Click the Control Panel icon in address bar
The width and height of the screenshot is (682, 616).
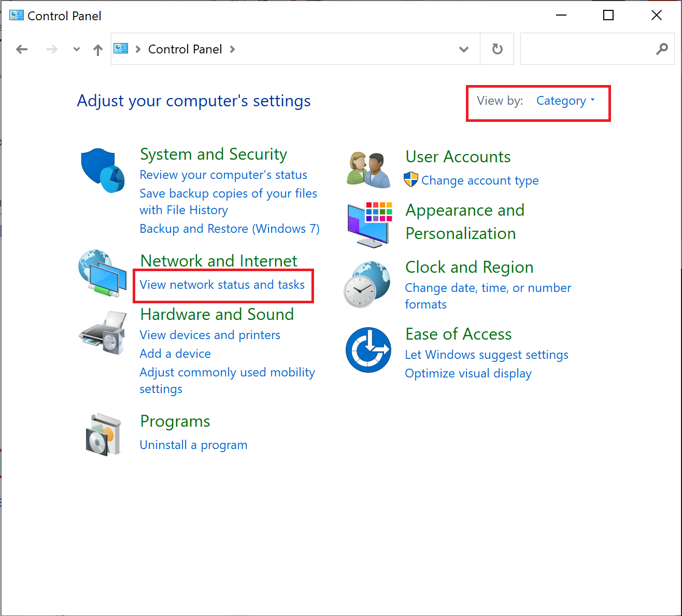121,49
